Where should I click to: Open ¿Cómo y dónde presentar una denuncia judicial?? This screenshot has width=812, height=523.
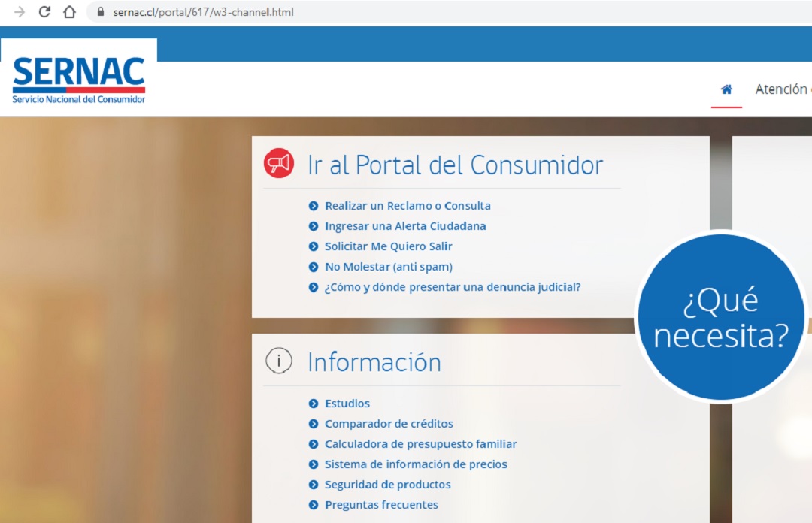coord(453,287)
